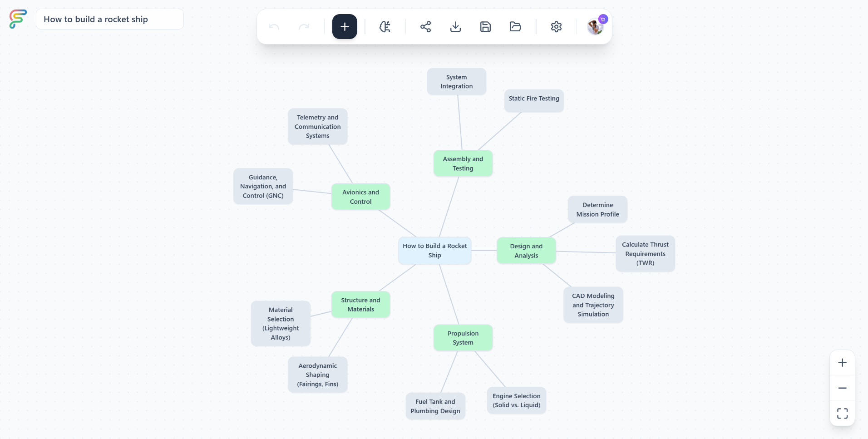The height and width of the screenshot is (439, 868).
Task: Zoom in on the canvas
Action: click(843, 362)
